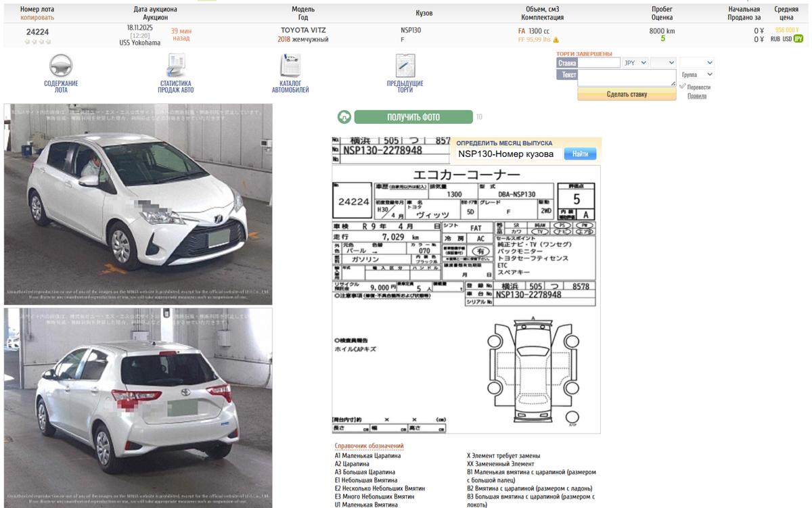This screenshot has height=508, width=812.
Task: Click the green JPY currency badge
Action: [x=798, y=39]
